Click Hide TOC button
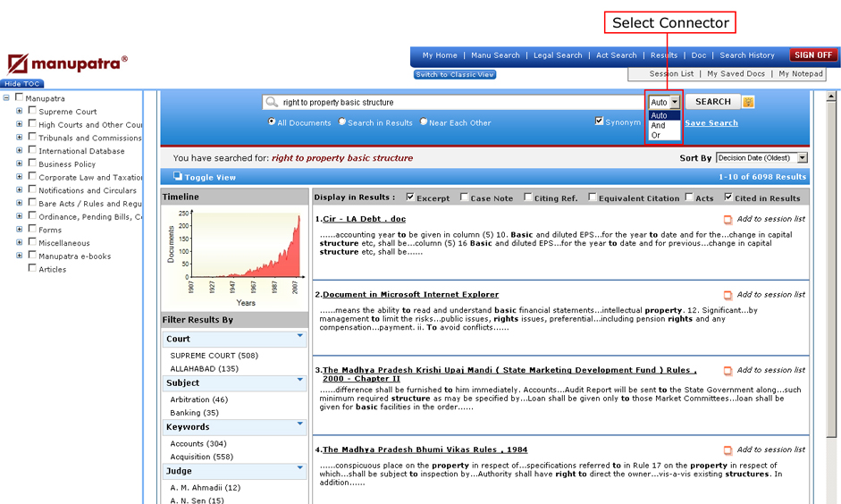Image resolution: width=841 pixels, height=504 pixels. tap(22, 84)
